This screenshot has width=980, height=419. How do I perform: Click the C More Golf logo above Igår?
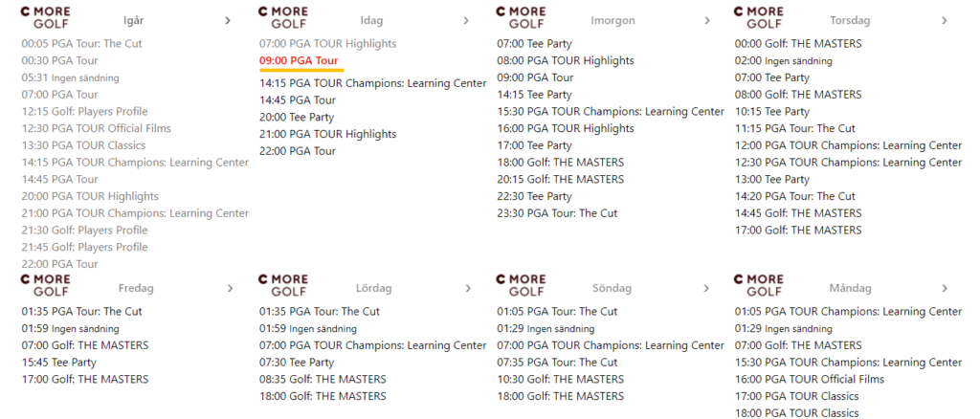coord(45,17)
